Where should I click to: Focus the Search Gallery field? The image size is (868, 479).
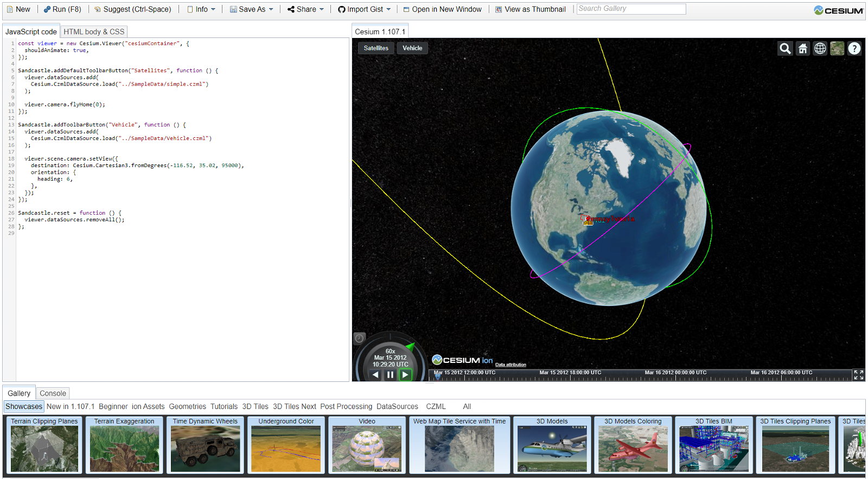(x=631, y=9)
